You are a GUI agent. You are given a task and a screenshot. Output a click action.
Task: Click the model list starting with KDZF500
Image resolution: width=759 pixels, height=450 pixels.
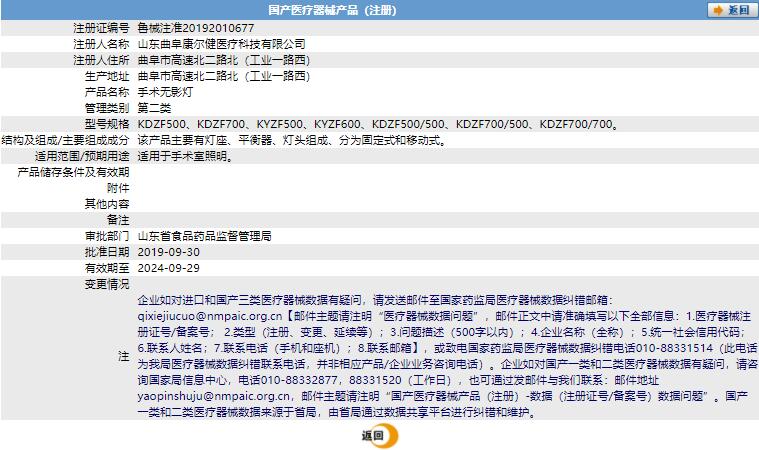(x=377, y=124)
